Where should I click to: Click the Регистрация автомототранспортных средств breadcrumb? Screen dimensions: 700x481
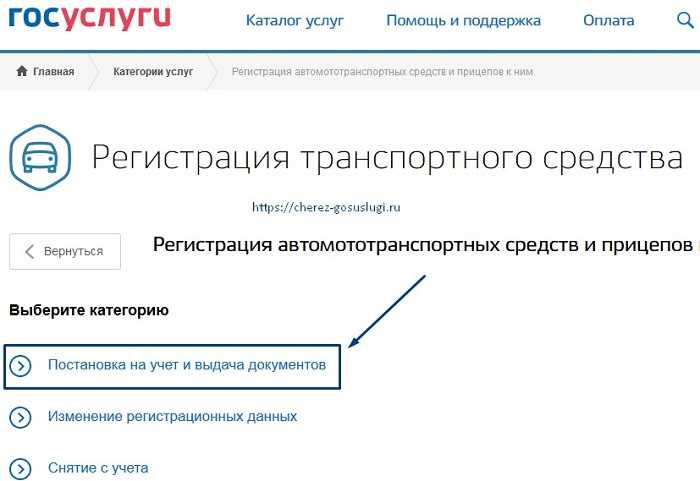pos(382,71)
